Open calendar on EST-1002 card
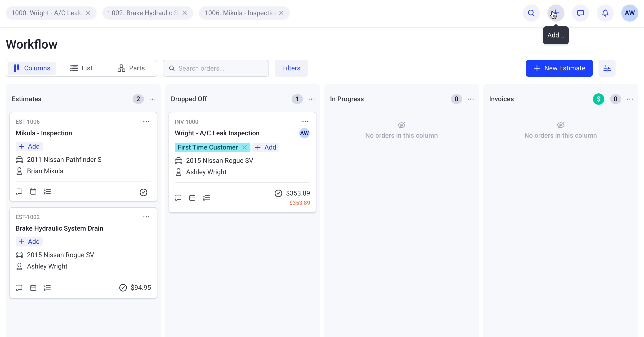This screenshot has height=337, width=644. pos(33,288)
